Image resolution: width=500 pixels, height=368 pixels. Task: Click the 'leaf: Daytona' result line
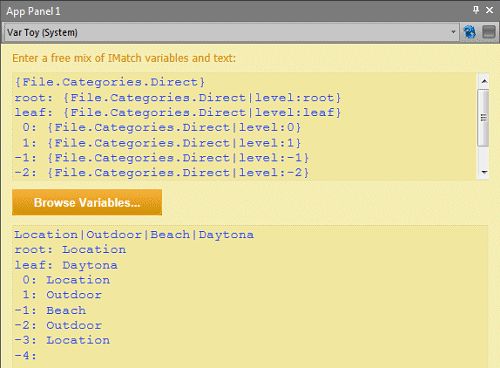point(66,265)
